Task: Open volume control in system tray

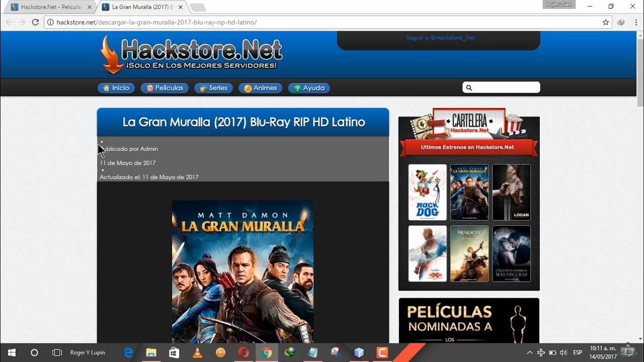Action: [563, 352]
